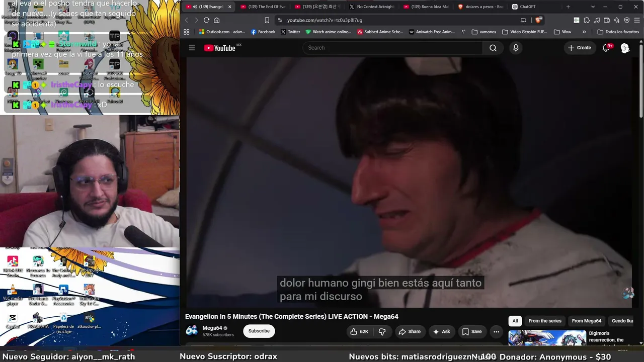Viewport: 644px width, 362px height.
Task: Click the YouTube search input field
Action: click(x=392, y=48)
